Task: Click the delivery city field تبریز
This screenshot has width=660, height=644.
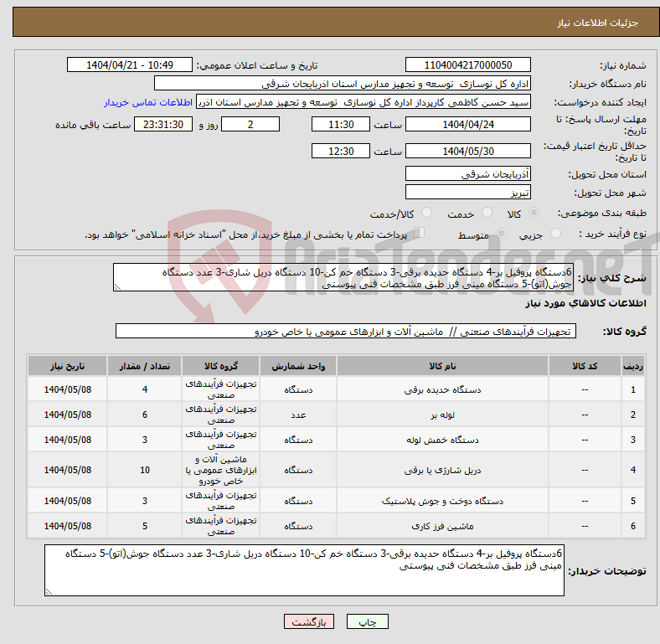Action: click(x=467, y=192)
